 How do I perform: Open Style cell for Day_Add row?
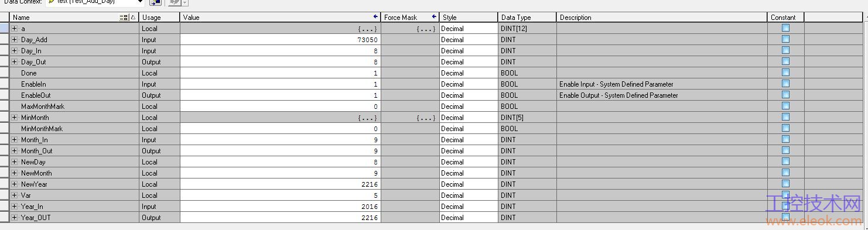pyautogui.click(x=469, y=39)
